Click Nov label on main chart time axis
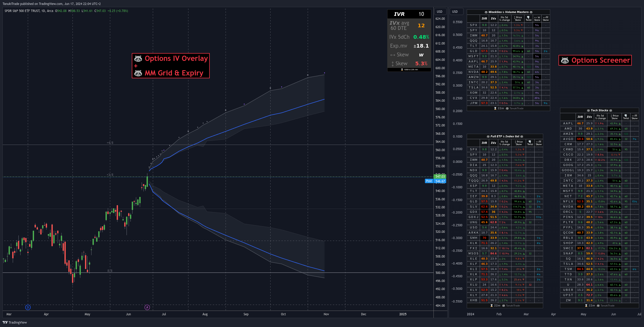The image size is (644, 327). (326, 314)
